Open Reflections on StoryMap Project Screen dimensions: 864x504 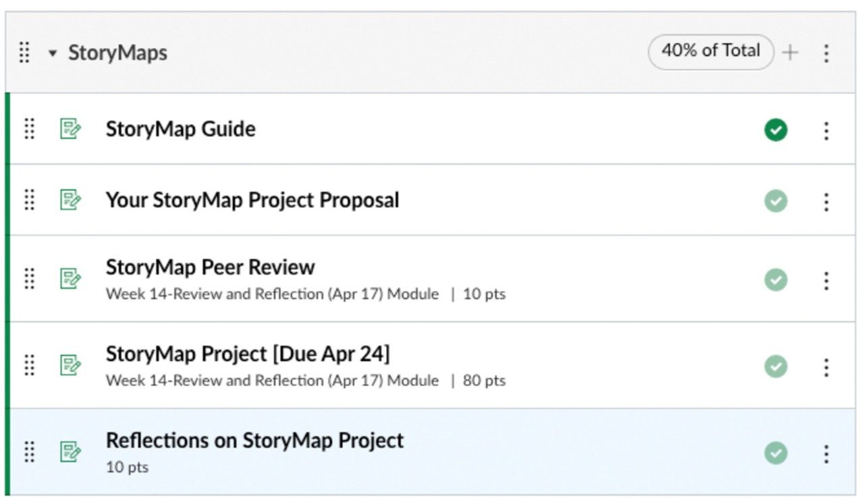pyautogui.click(x=254, y=440)
